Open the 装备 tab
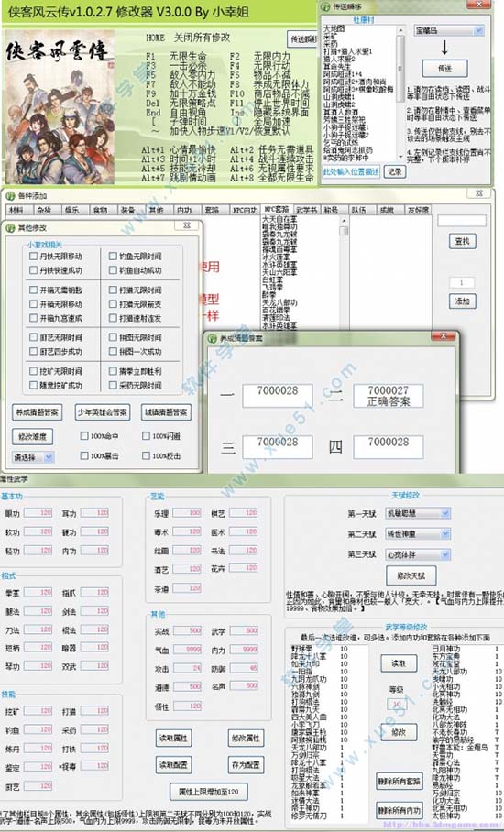 click(128, 210)
